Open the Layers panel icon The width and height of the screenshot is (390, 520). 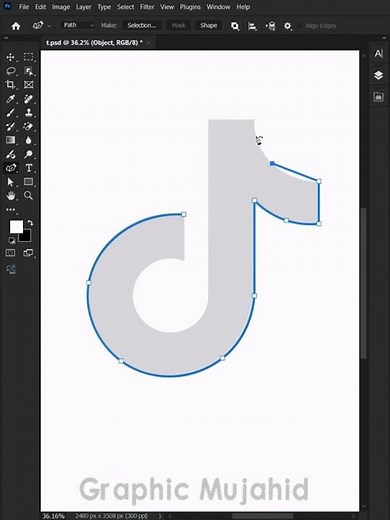point(378,75)
